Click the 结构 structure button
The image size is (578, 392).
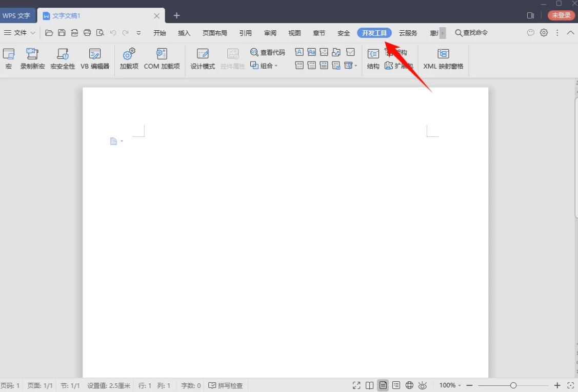click(x=373, y=59)
